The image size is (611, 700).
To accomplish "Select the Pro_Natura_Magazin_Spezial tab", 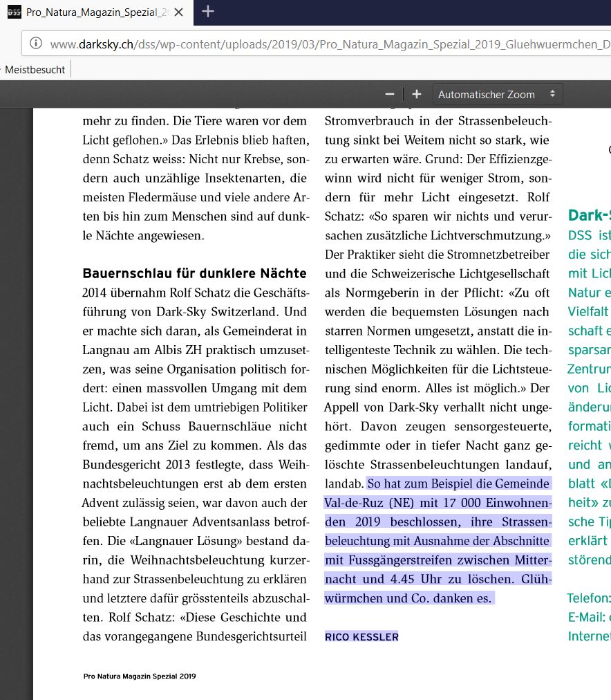I will click(97, 12).
